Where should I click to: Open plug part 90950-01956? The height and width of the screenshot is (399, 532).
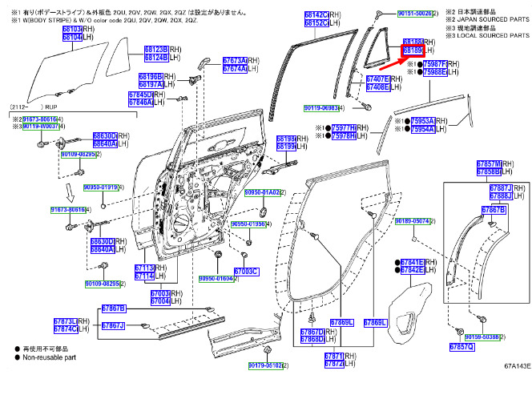click(x=248, y=224)
